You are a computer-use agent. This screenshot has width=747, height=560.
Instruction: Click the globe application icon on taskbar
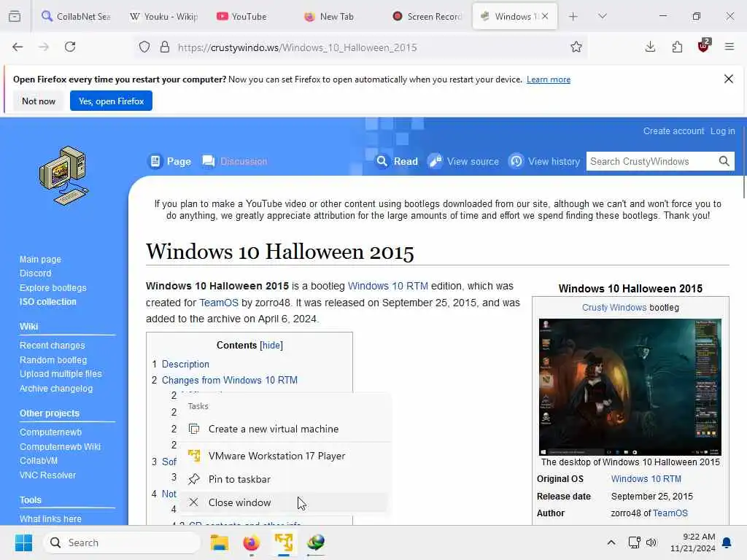pos(315,542)
